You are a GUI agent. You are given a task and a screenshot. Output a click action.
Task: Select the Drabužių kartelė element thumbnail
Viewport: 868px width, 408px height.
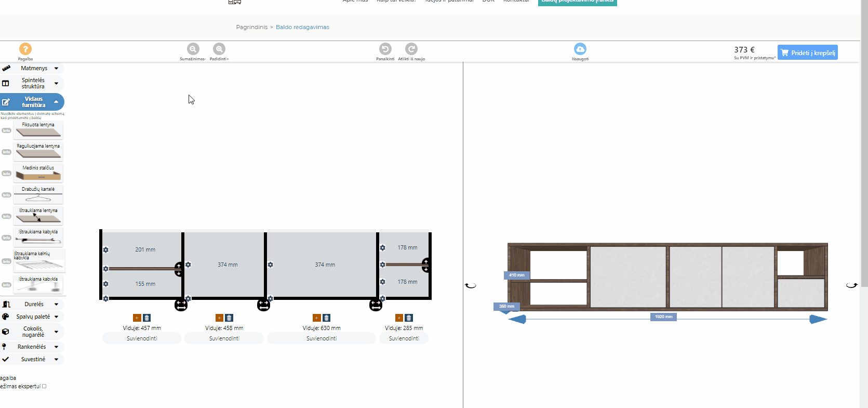point(38,195)
